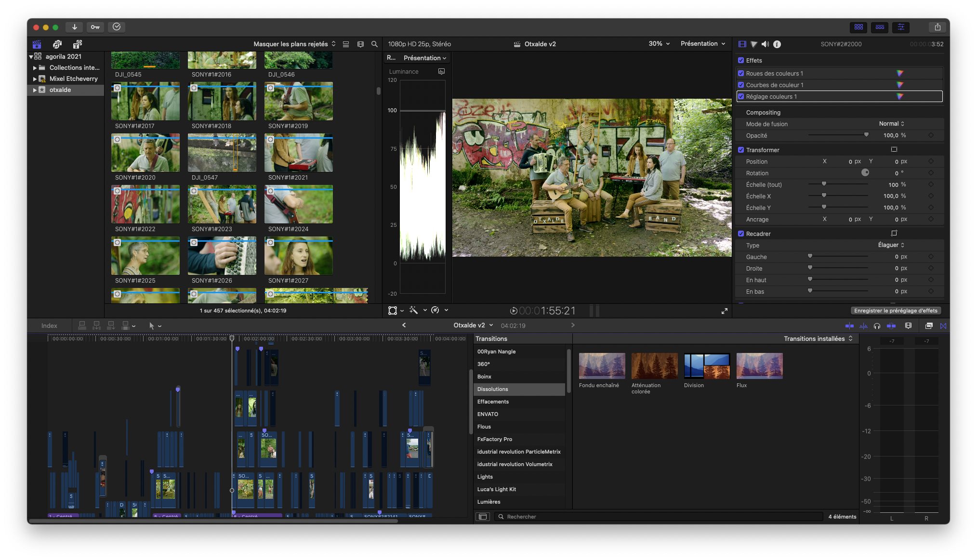Select the Effacements transitions category
The height and width of the screenshot is (560, 977).
click(493, 402)
